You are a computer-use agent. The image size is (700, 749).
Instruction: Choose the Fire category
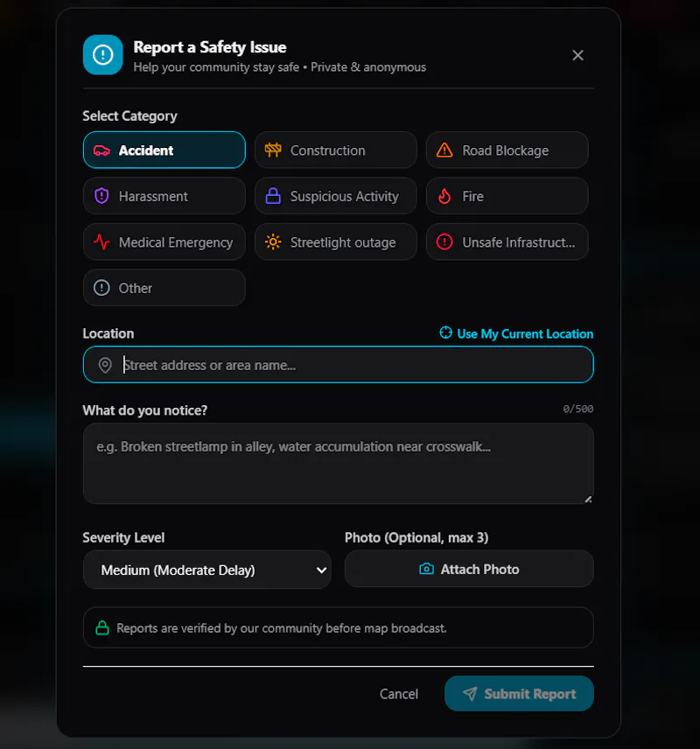(507, 196)
